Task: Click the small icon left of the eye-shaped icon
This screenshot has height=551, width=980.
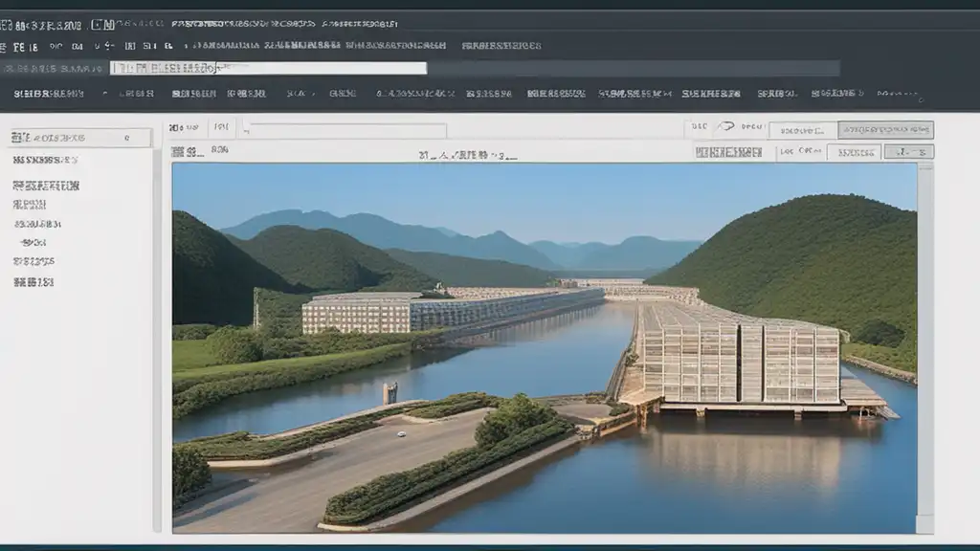Action: click(699, 126)
